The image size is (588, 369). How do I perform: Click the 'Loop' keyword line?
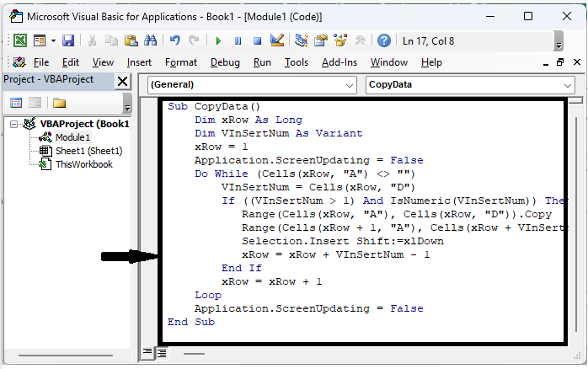click(x=208, y=295)
